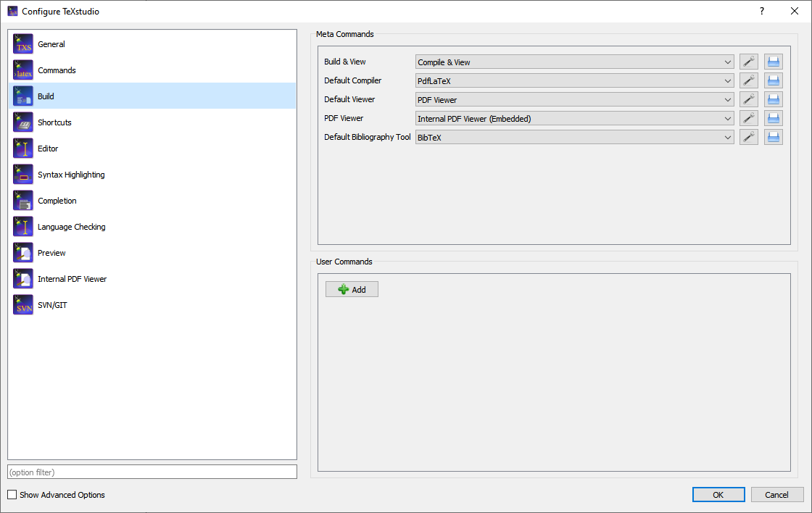Click the Language Checking icon
The height and width of the screenshot is (513, 812).
pyautogui.click(x=22, y=226)
